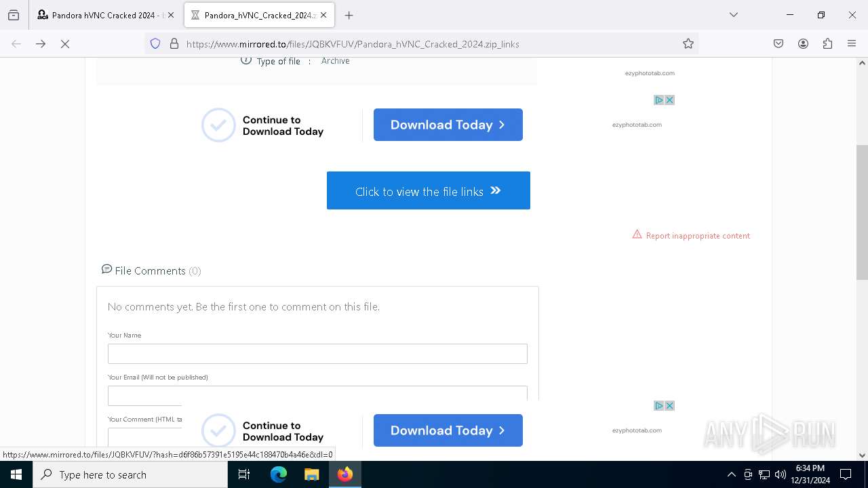View site security padlock information

pos(174,43)
